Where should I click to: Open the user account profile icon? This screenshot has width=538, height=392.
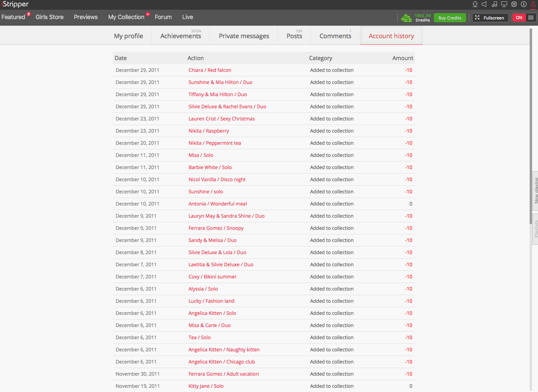click(x=533, y=4)
